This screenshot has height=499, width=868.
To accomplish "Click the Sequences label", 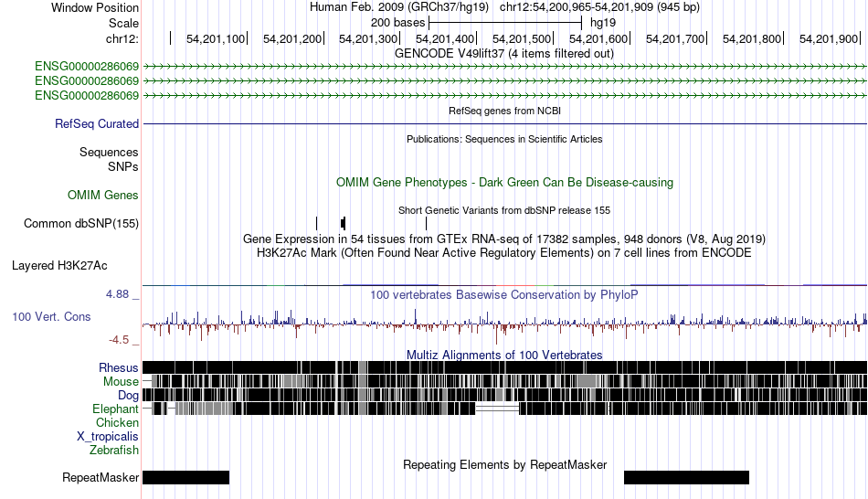I will (109, 153).
